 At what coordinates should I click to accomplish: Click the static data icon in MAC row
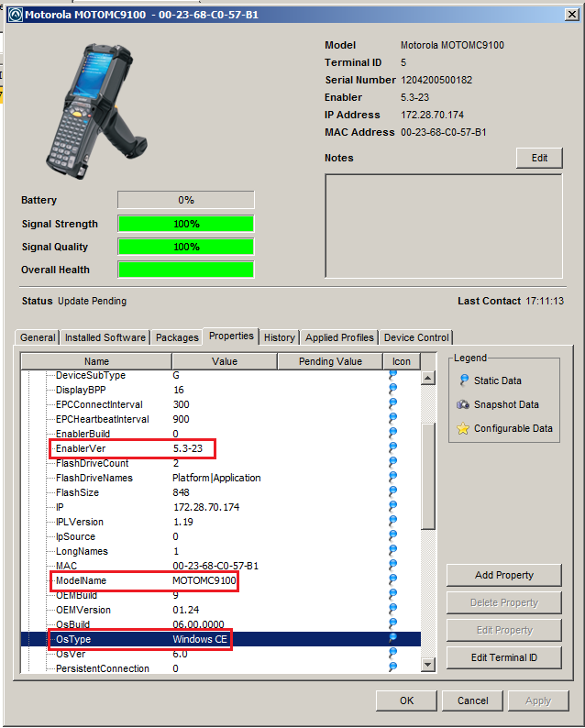point(392,566)
